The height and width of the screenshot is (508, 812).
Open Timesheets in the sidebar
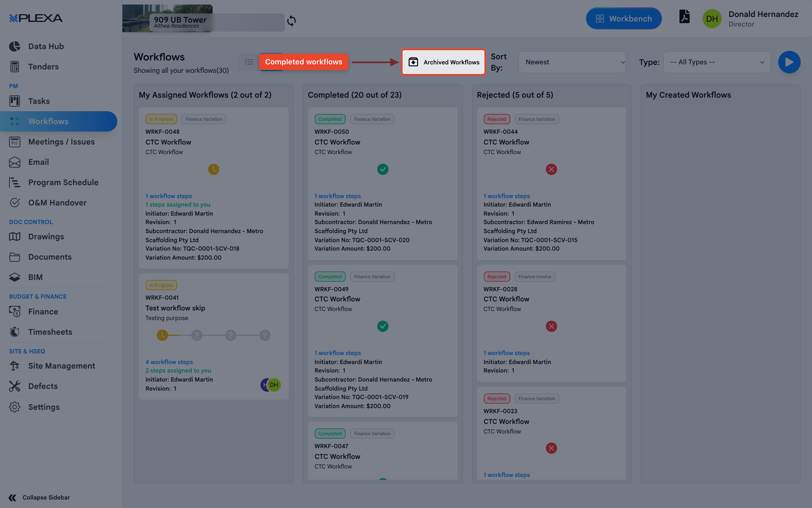tap(50, 332)
